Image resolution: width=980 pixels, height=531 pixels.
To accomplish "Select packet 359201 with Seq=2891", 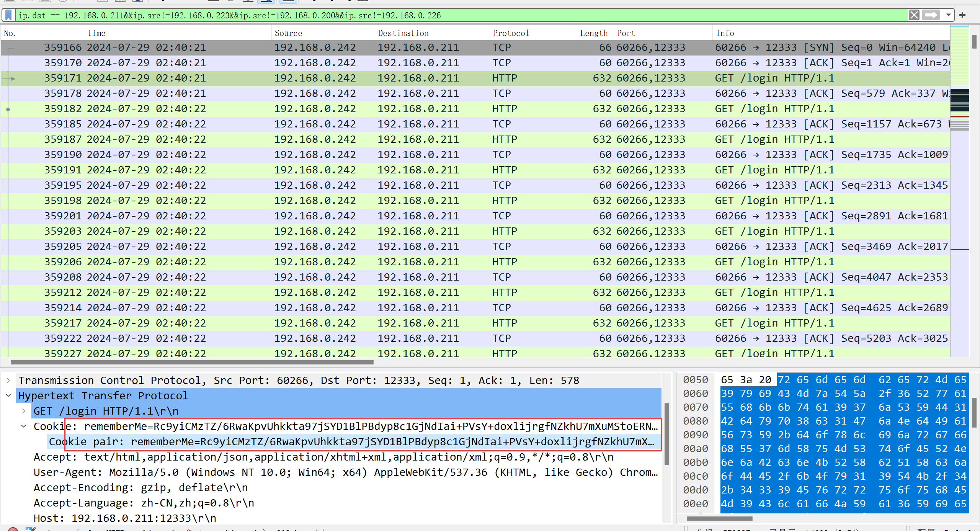I will point(475,216).
